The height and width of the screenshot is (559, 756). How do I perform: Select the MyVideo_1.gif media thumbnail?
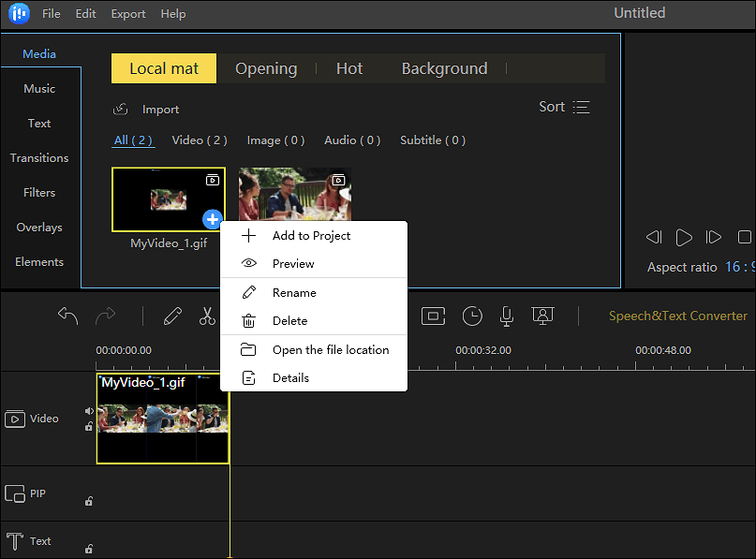tap(169, 199)
